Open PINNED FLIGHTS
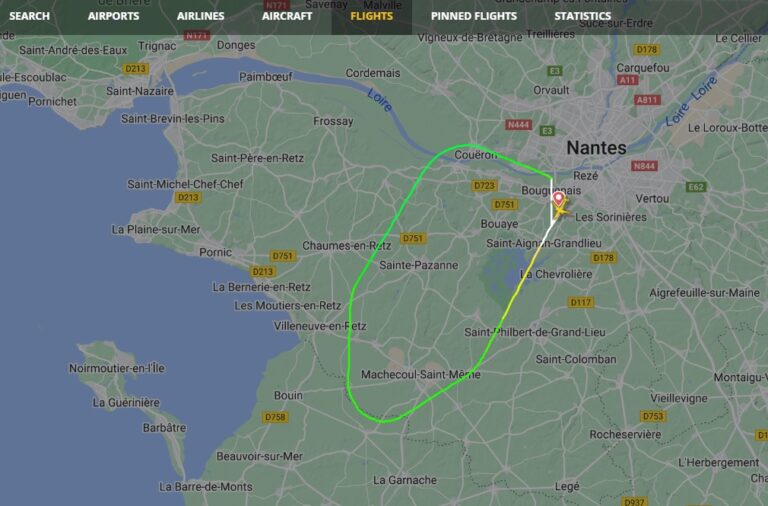Screen dimensions: 768x506 click(474, 16)
